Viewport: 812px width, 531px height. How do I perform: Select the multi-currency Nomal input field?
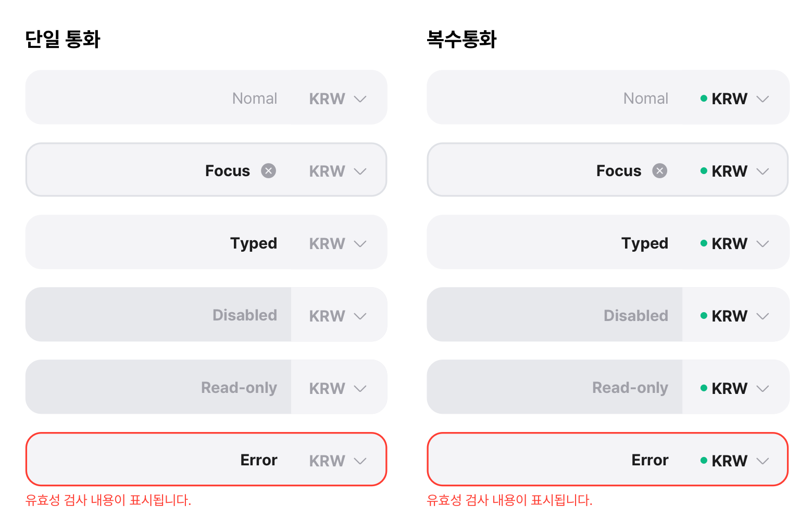pyautogui.click(x=555, y=97)
